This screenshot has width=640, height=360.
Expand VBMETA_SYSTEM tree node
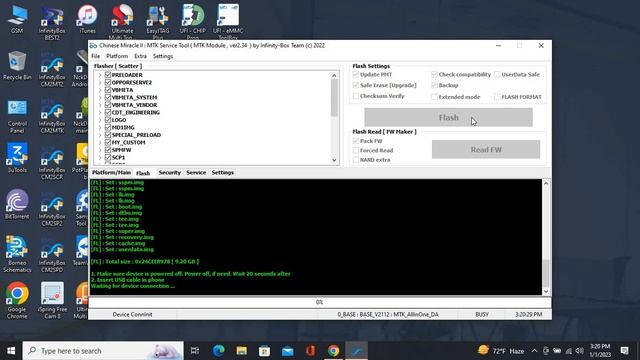(x=100, y=98)
